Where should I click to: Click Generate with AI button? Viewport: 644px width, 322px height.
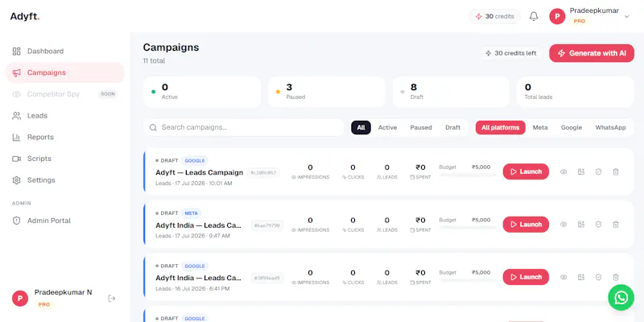click(592, 53)
